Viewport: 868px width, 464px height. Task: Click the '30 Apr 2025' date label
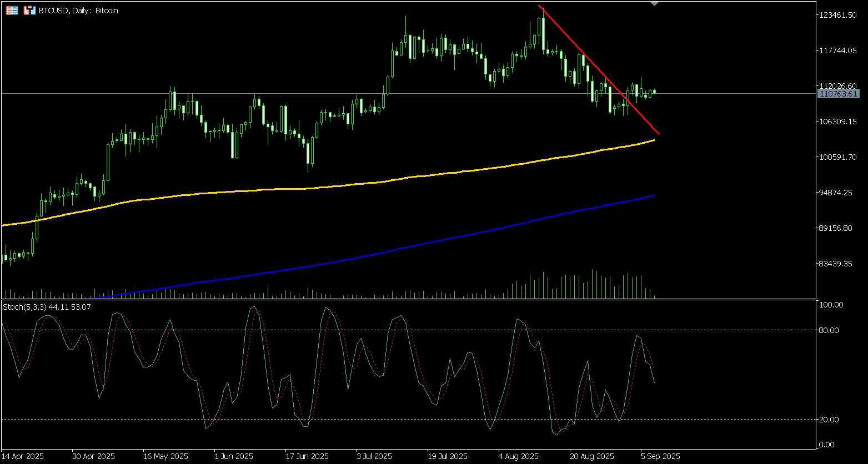[93, 457]
